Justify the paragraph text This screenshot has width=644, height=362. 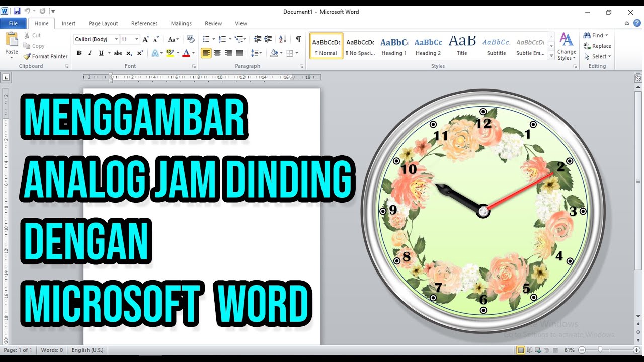(x=239, y=53)
